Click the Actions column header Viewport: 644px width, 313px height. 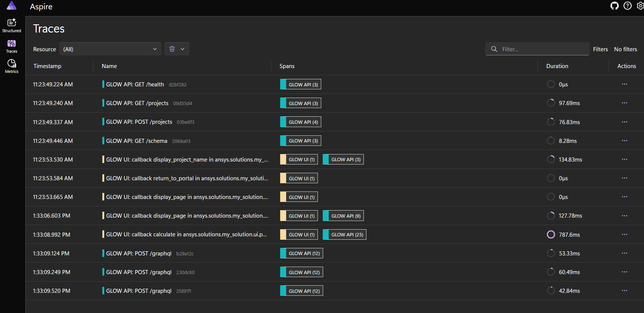627,66
